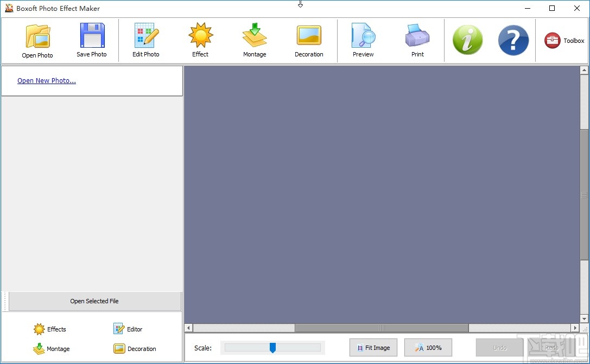Open the info button with green i icon
The height and width of the screenshot is (364, 590).
coord(467,40)
